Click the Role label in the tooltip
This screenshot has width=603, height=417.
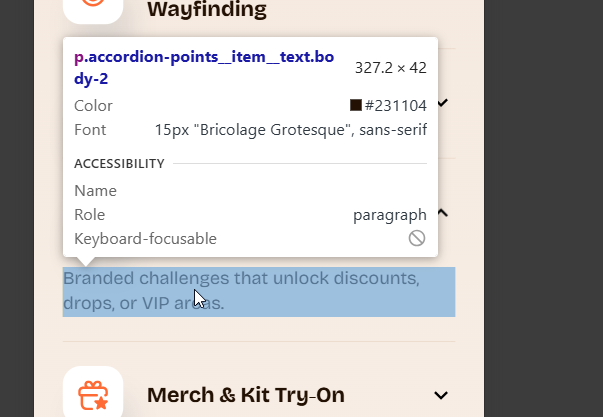[89, 214]
